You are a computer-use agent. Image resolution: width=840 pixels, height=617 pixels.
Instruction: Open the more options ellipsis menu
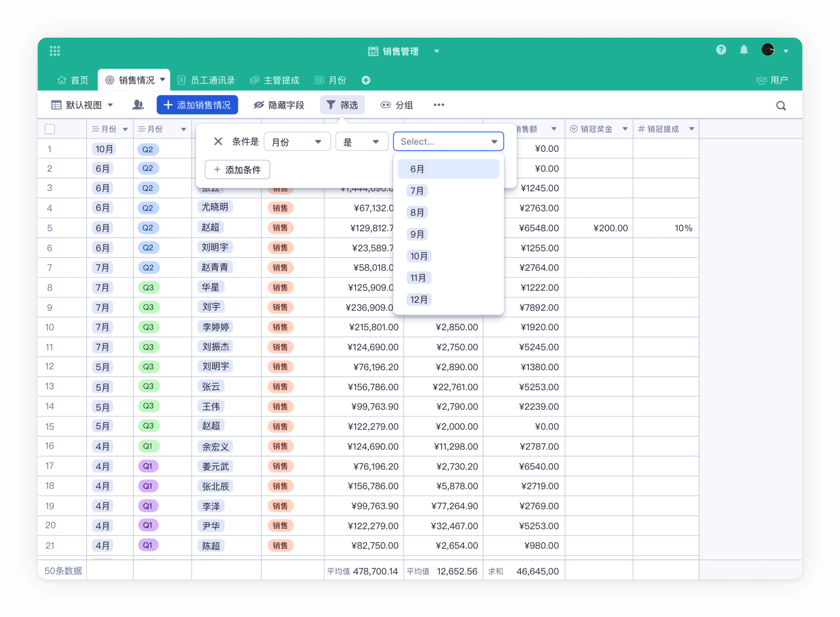click(x=439, y=105)
